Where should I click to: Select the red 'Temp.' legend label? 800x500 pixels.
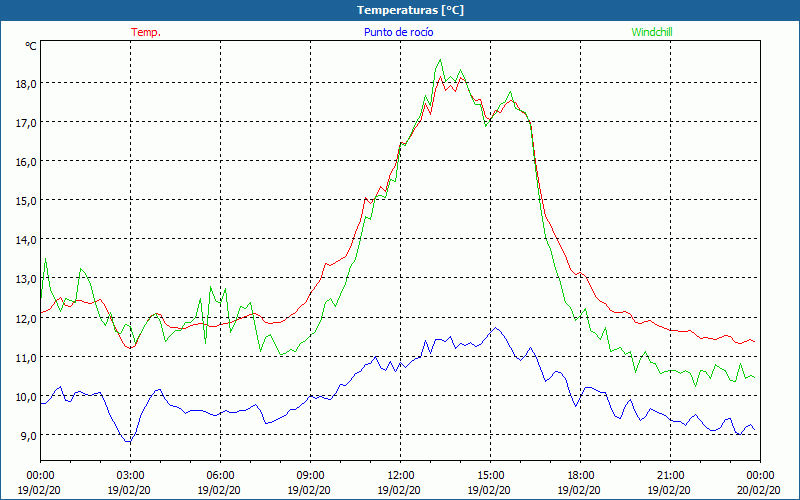(x=146, y=32)
